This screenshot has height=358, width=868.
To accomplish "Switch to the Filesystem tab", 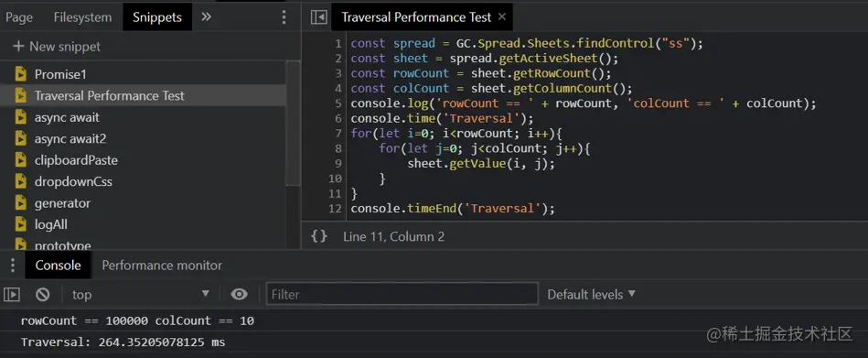I will (x=82, y=17).
